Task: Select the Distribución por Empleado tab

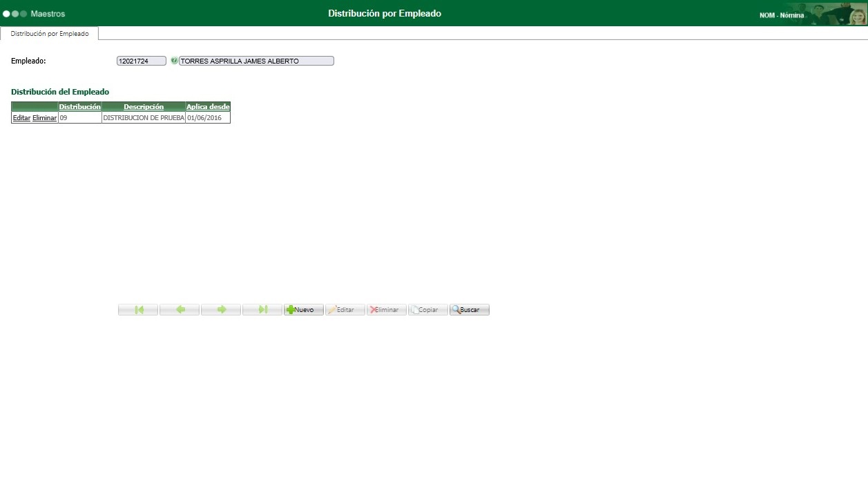Action: [x=50, y=33]
